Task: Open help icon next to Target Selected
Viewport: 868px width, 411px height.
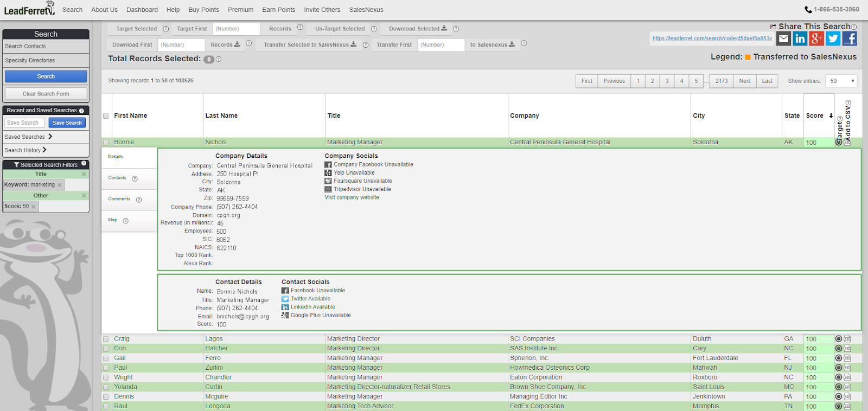Action: (x=166, y=29)
